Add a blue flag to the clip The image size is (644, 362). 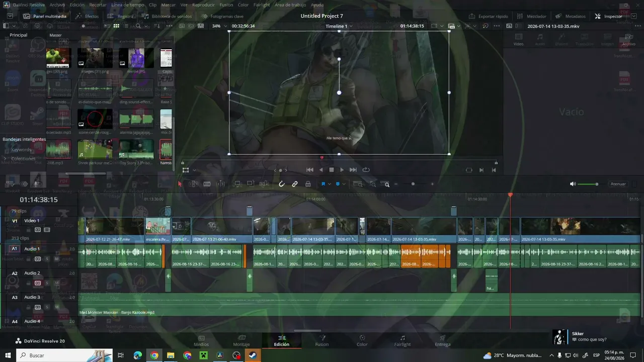(x=323, y=184)
